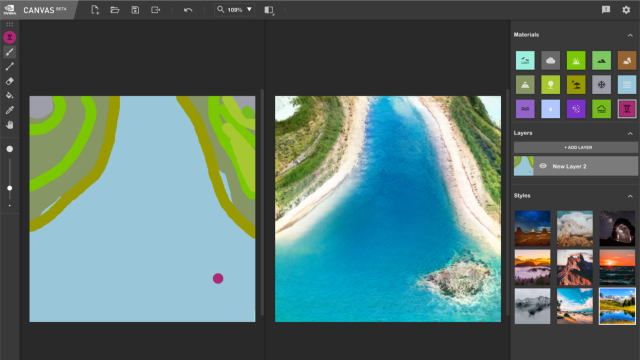640x360 pixels.
Task: Set brush to the smallest size dot
Action: coord(10,206)
